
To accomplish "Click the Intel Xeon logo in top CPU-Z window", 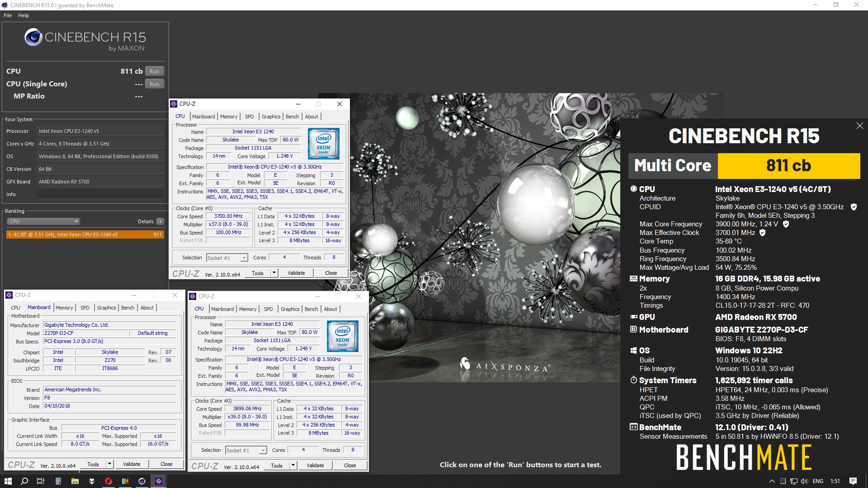I will click(x=324, y=144).
